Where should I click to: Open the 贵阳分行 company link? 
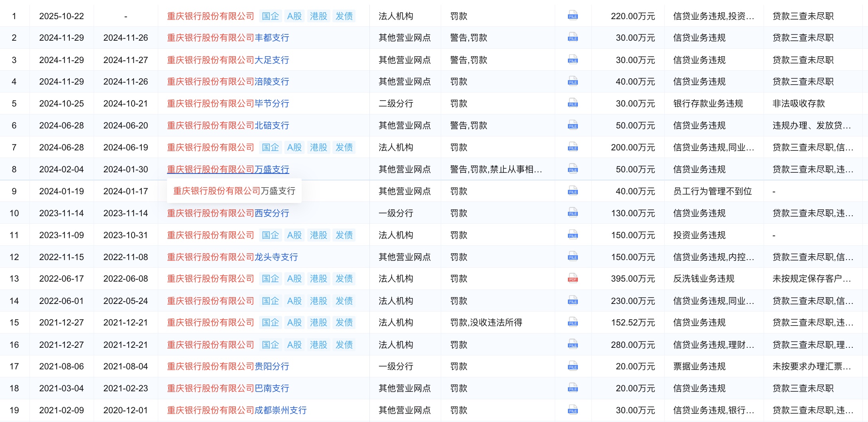(x=228, y=366)
